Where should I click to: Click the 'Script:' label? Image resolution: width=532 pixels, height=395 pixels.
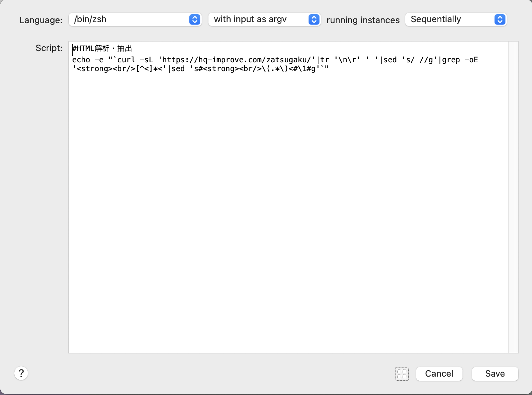click(x=49, y=48)
